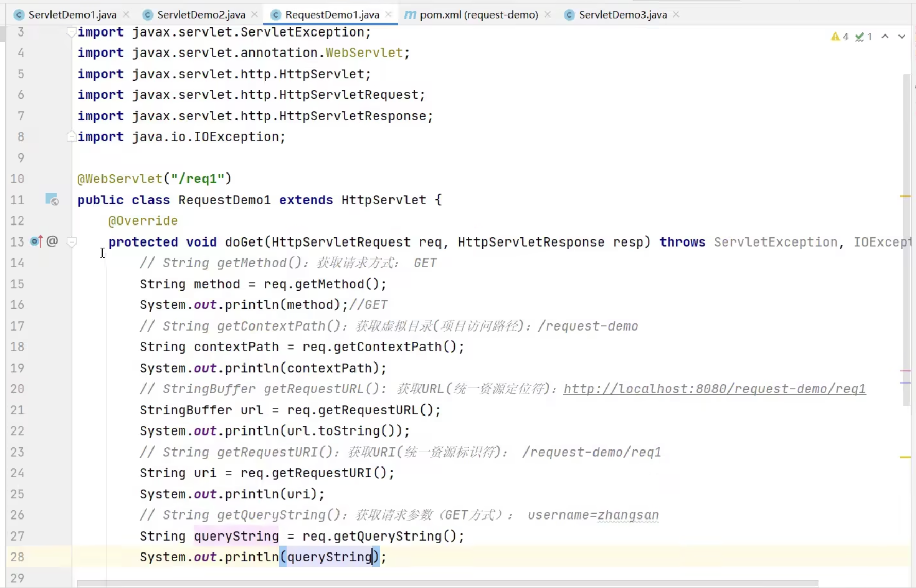Close the pom.xml tab

(548, 14)
